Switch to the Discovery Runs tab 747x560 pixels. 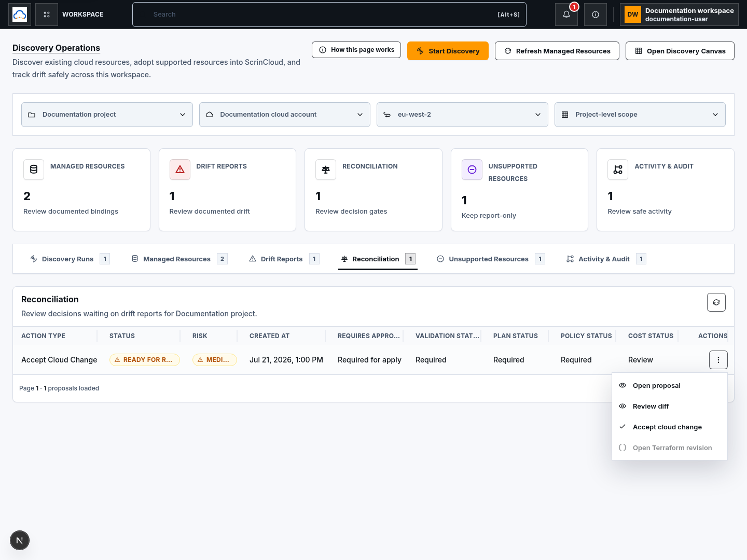pyautogui.click(x=70, y=259)
